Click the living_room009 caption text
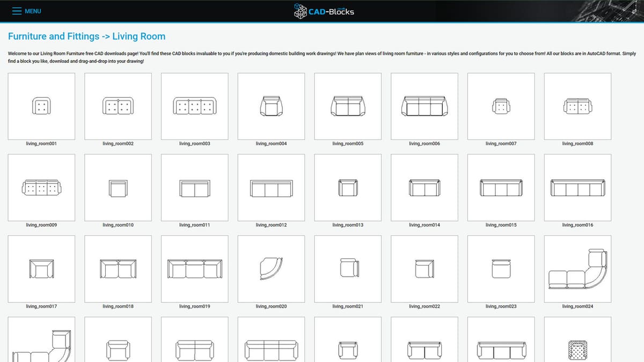Viewport: 644px width, 362px height. pyautogui.click(x=41, y=225)
